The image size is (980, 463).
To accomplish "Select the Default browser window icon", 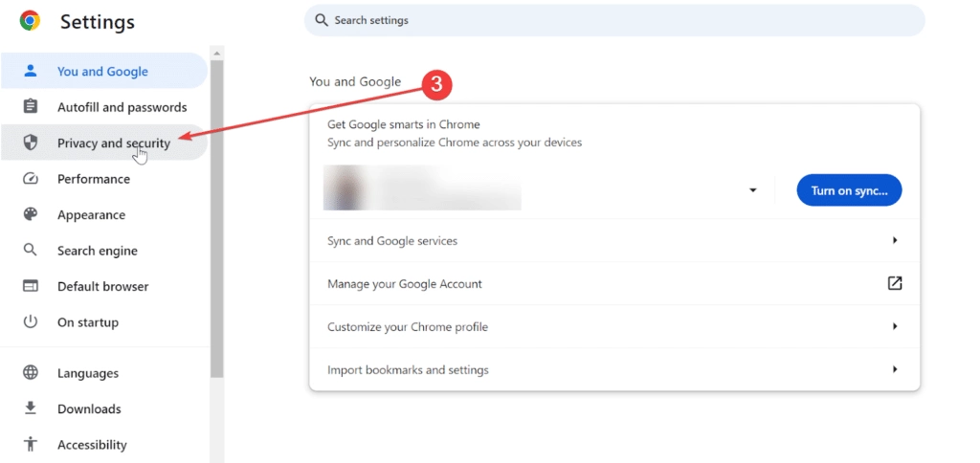I will point(30,286).
